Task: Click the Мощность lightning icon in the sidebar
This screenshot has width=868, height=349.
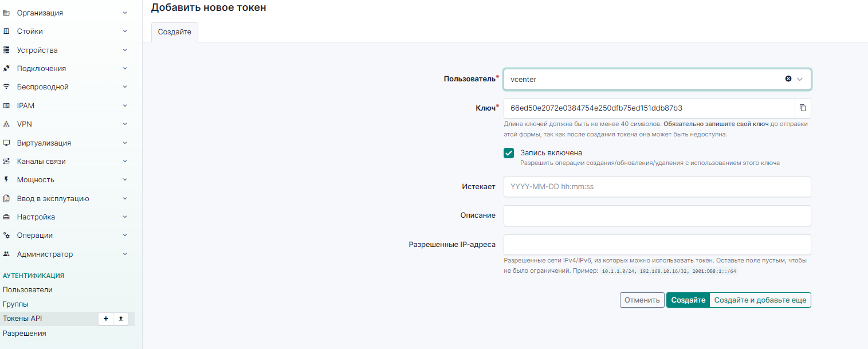Action: point(7,180)
